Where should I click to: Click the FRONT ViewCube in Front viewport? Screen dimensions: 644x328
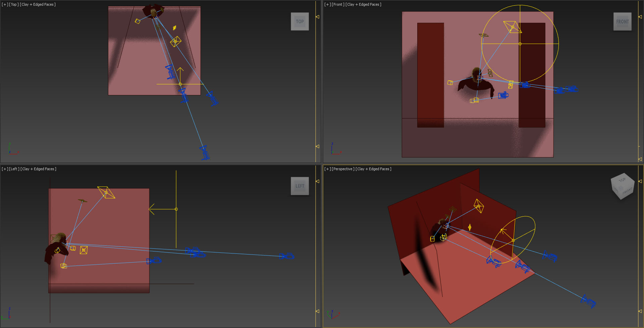622,21
